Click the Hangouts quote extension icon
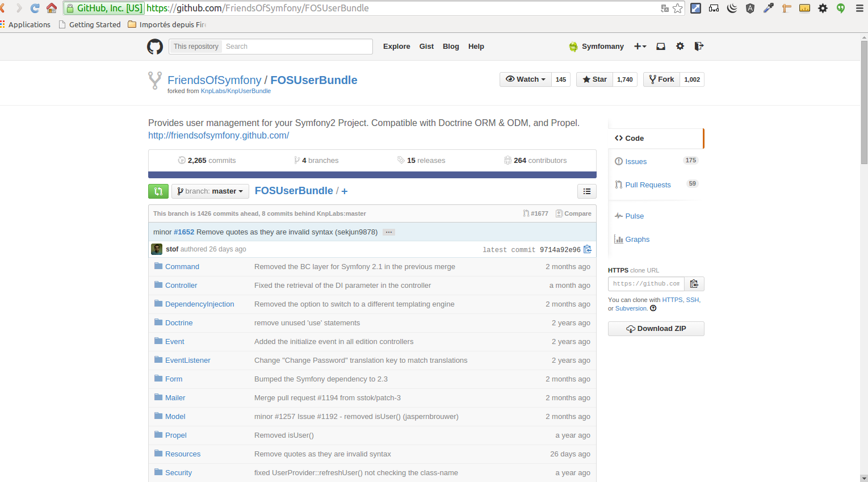The width and height of the screenshot is (868, 482). [x=841, y=8]
